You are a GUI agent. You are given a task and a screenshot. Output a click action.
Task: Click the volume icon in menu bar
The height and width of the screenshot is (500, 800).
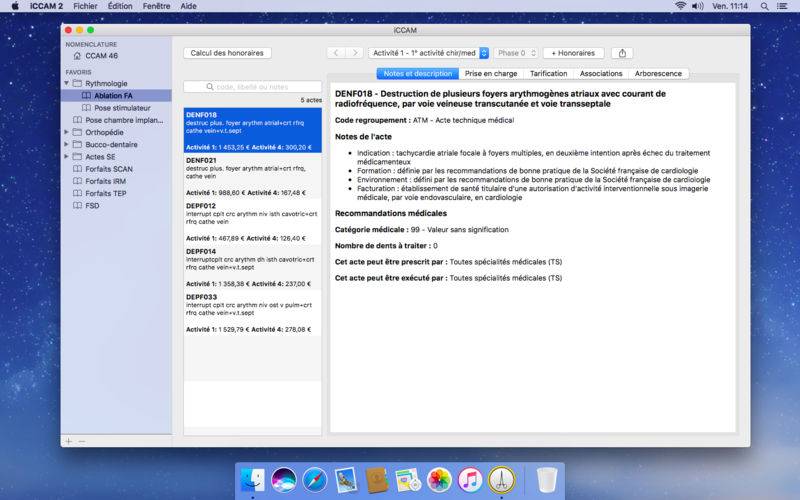[x=697, y=6]
